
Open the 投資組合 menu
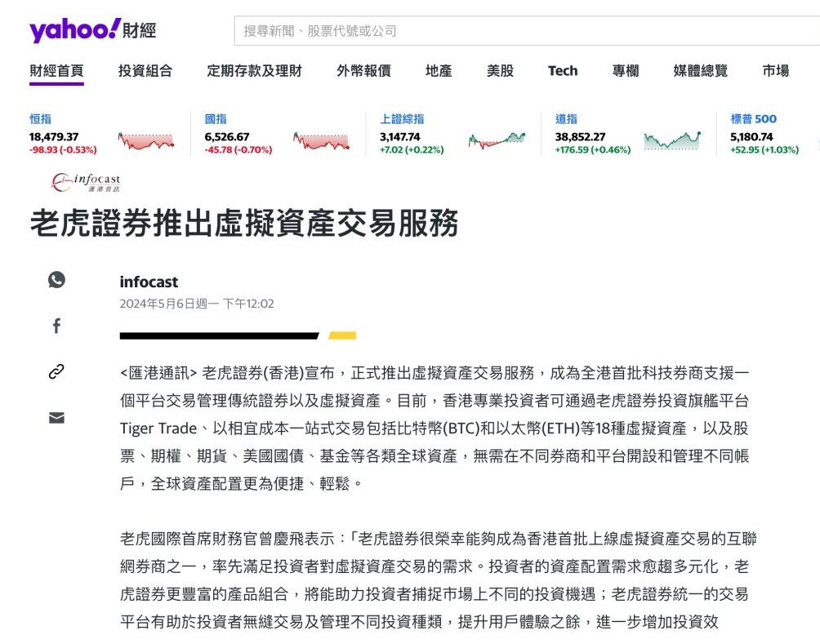pos(145,71)
